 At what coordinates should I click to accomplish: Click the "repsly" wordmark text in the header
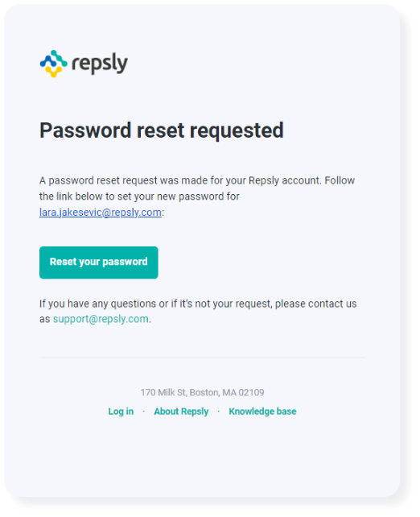tap(100, 63)
